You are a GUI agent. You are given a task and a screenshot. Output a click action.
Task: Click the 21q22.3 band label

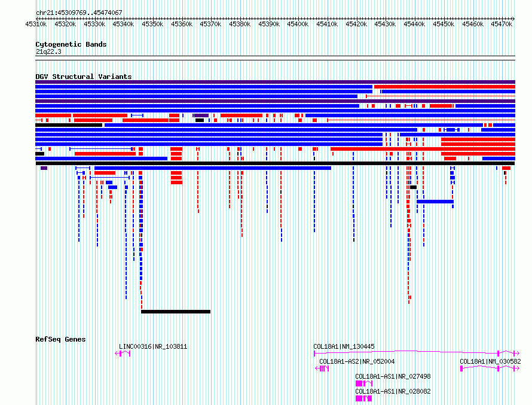click(x=48, y=51)
